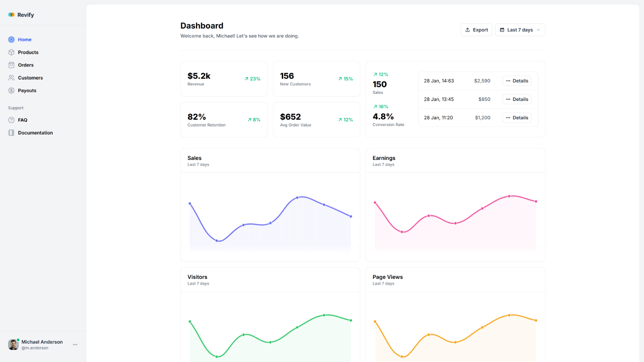
Task: Navigate to Payouts in the sidebar menu
Action: [28, 90]
